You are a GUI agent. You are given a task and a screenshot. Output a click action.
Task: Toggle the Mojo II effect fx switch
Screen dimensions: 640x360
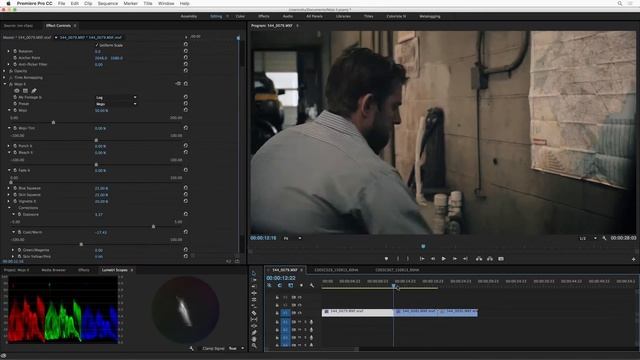[x=11, y=84]
